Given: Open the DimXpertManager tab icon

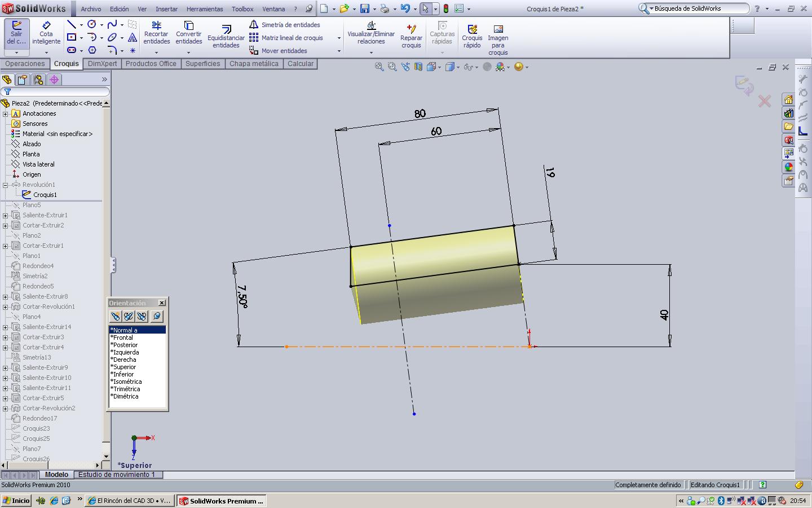Looking at the screenshot, I should click(x=54, y=80).
